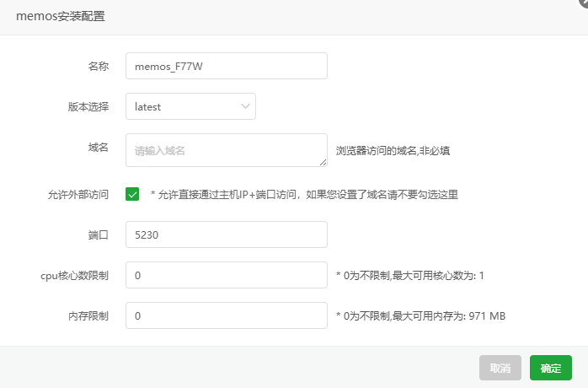Image resolution: width=588 pixels, height=388 pixels.
Task: Click the cpu核心数限制 label
Action: point(74,276)
